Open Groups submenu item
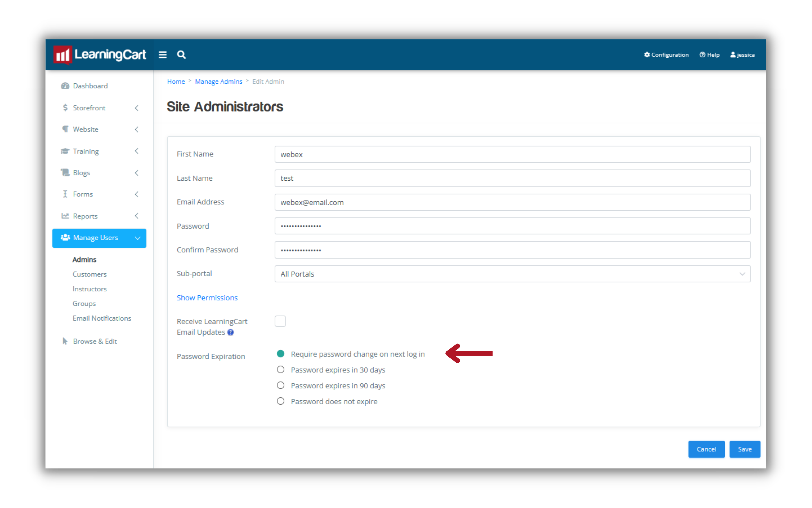 point(84,304)
